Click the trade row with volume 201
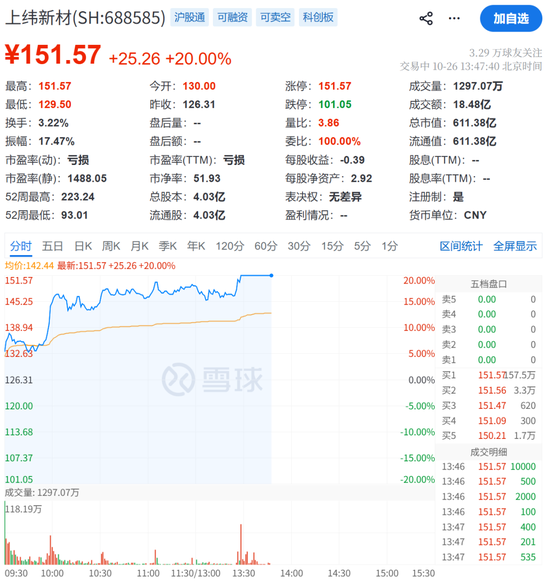Screen dimensions: 550x581 pyautogui.click(x=488, y=542)
